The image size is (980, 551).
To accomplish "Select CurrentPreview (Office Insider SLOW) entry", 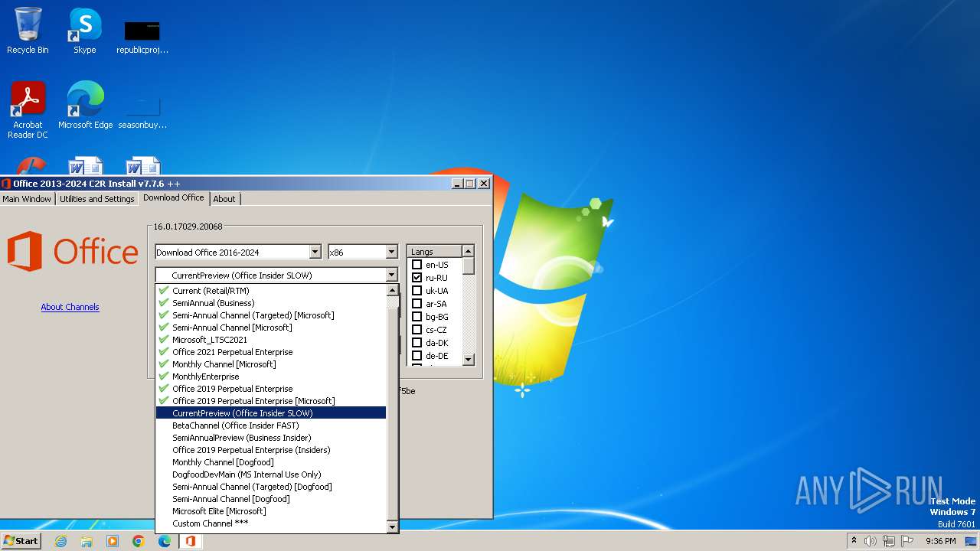I will 271,413.
